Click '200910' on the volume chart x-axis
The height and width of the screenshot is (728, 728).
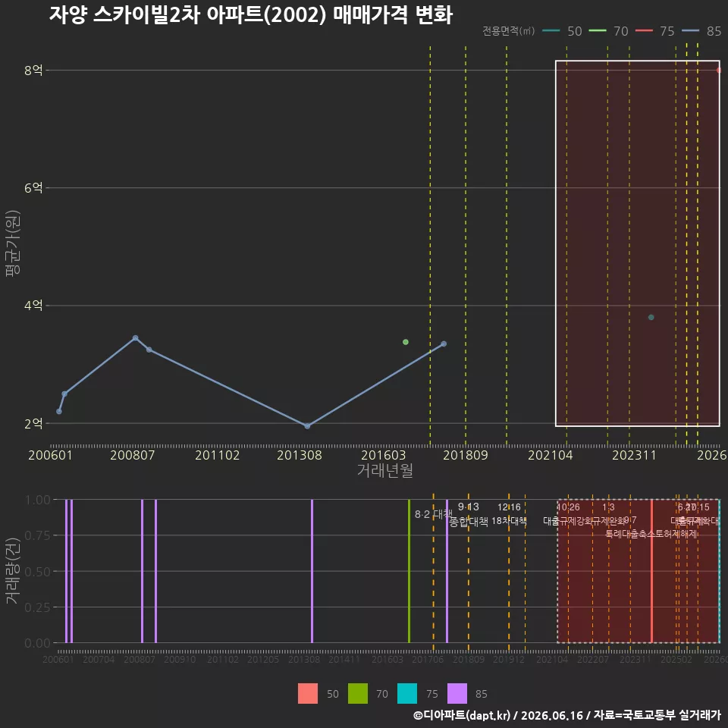pos(180,659)
